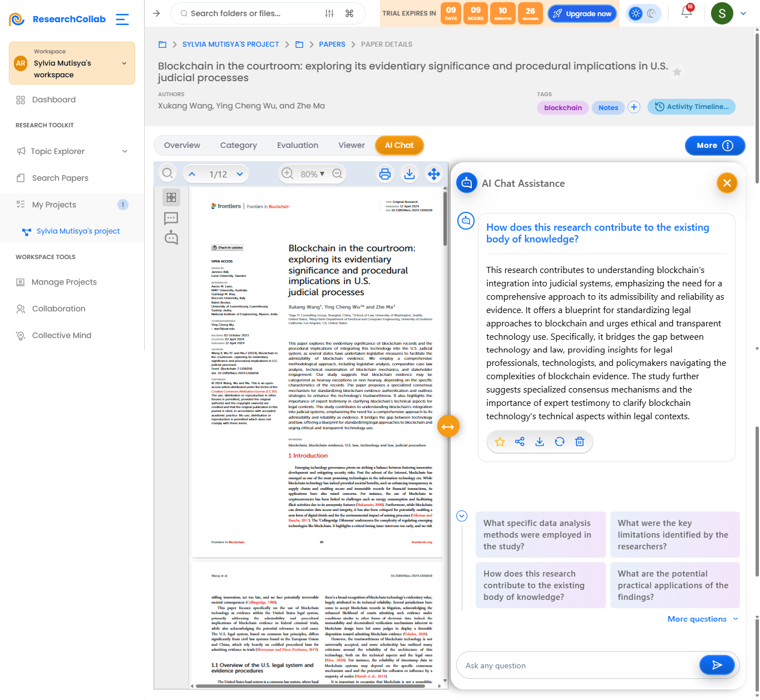This screenshot has width=760, height=700.
Task: Click the Upgrade now button
Action: coord(583,13)
